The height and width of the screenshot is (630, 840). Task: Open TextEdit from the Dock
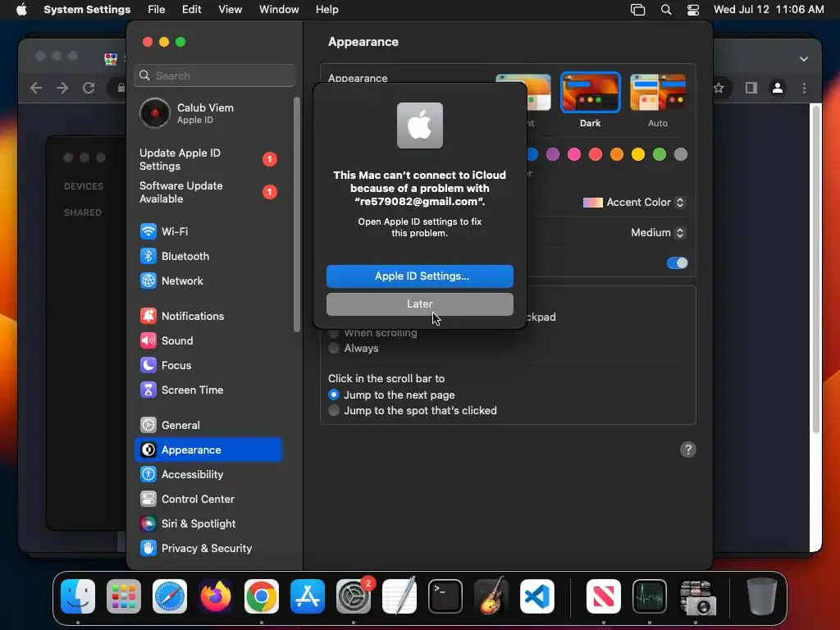[x=399, y=596]
